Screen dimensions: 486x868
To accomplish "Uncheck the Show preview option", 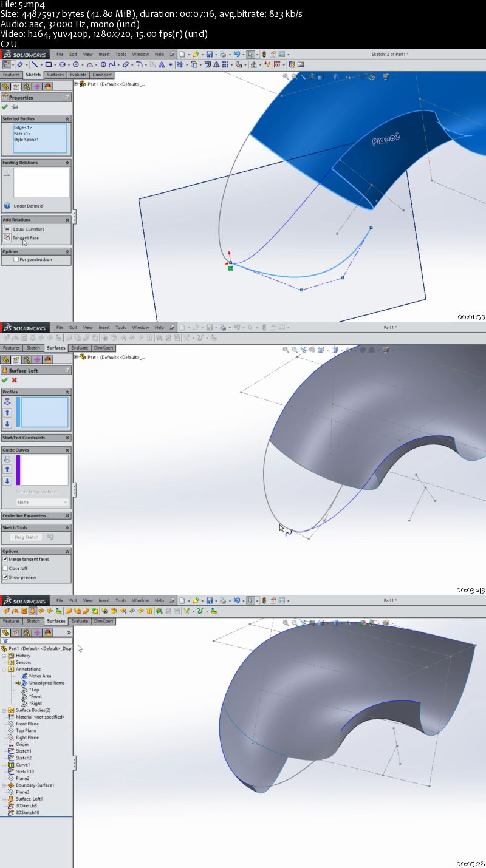I will pos(5,577).
